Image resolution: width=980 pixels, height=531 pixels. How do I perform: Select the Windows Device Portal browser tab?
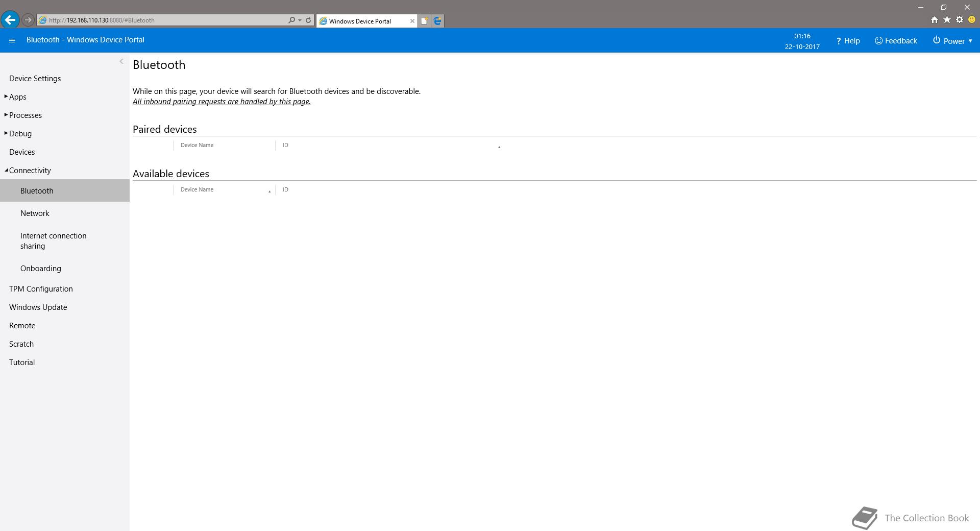coord(366,21)
